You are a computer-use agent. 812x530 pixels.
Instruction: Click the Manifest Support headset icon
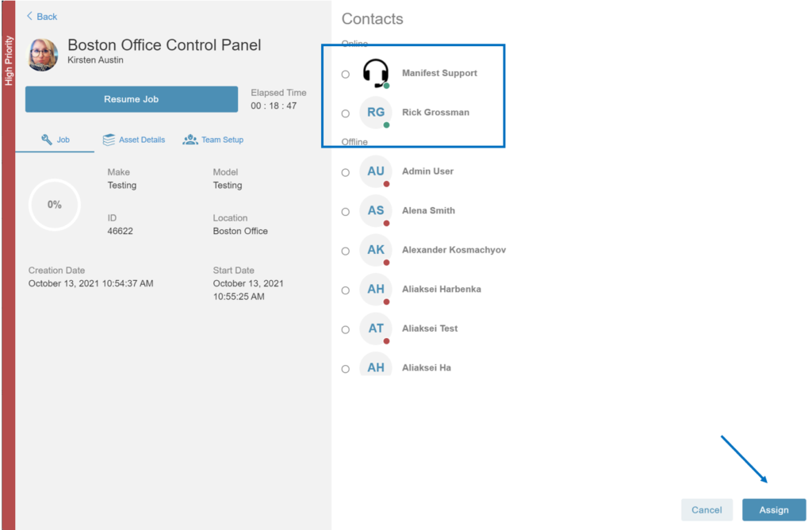[x=375, y=72]
